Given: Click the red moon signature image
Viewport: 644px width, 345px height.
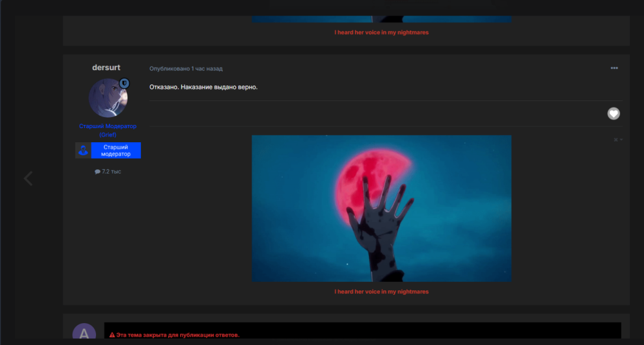Looking at the screenshot, I should click(381, 209).
